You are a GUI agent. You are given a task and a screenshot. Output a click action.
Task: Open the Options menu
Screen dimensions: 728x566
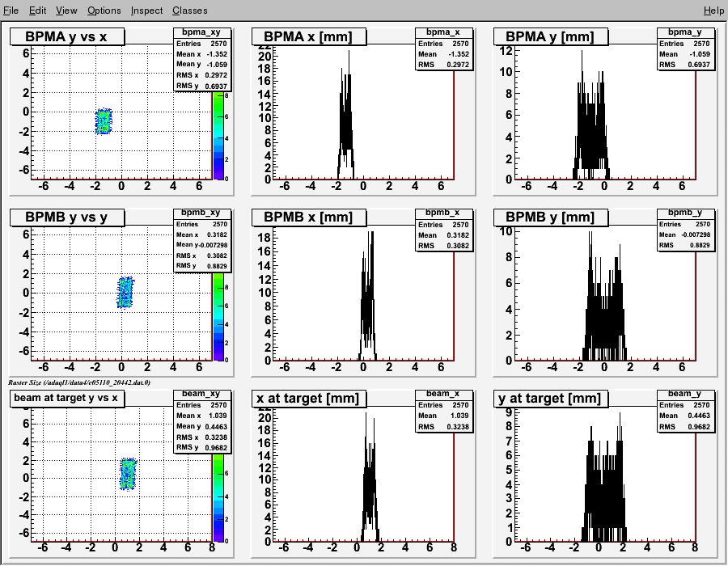[x=104, y=11]
